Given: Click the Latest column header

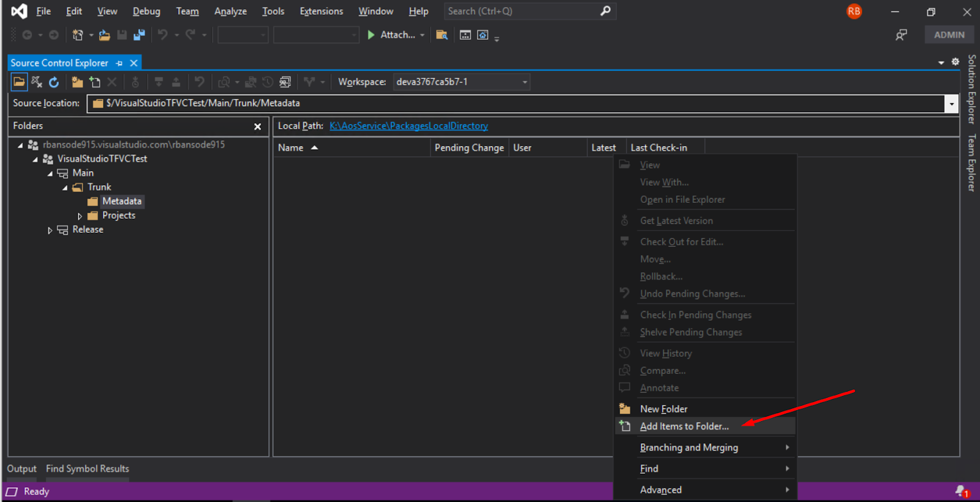Looking at the screenshot, I should [x=606, y=148].
